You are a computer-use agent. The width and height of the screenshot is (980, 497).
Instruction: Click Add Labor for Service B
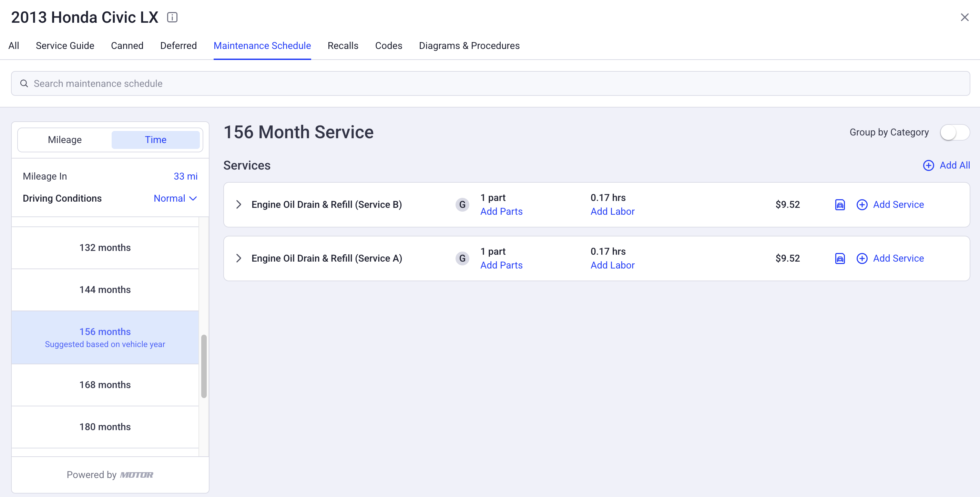(x=612, y=212)
